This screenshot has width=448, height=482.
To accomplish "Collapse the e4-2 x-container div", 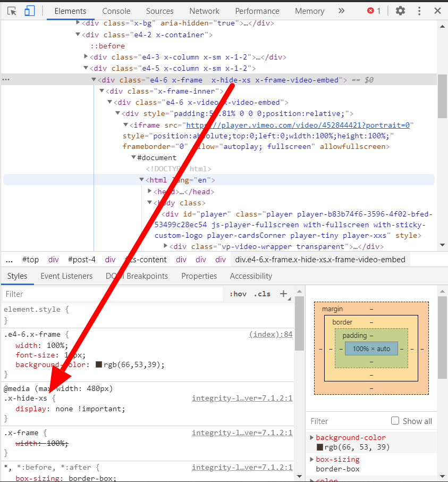I will (78, 35).
